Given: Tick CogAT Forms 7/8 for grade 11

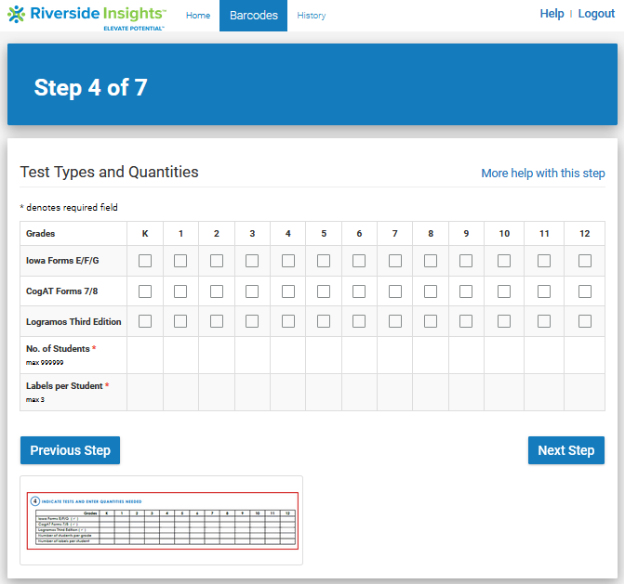Looking at the screenshot, I should click(544, 291).
